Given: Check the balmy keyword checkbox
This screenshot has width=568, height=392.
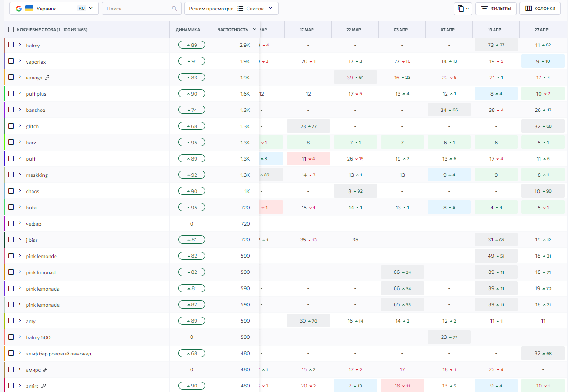Looking at the screenshot, I should pyautogui.click(x=11, y=45).
